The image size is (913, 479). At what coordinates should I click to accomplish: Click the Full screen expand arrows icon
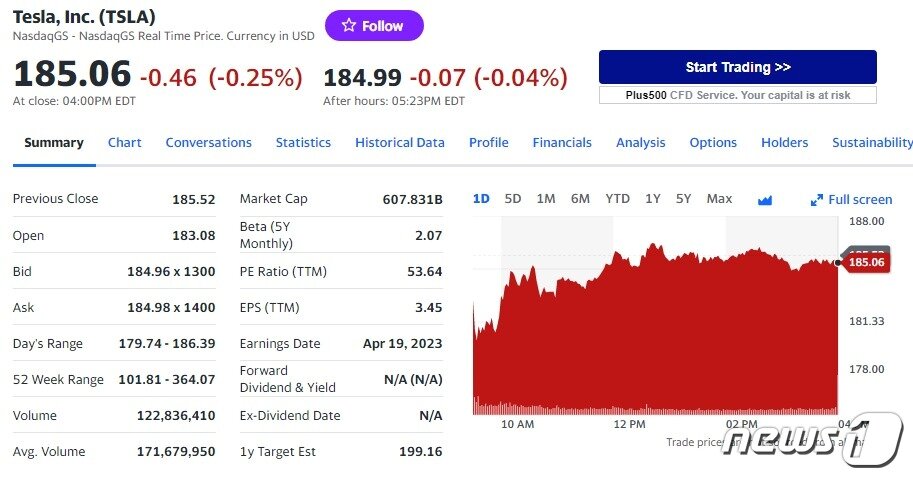coord(817,200)
